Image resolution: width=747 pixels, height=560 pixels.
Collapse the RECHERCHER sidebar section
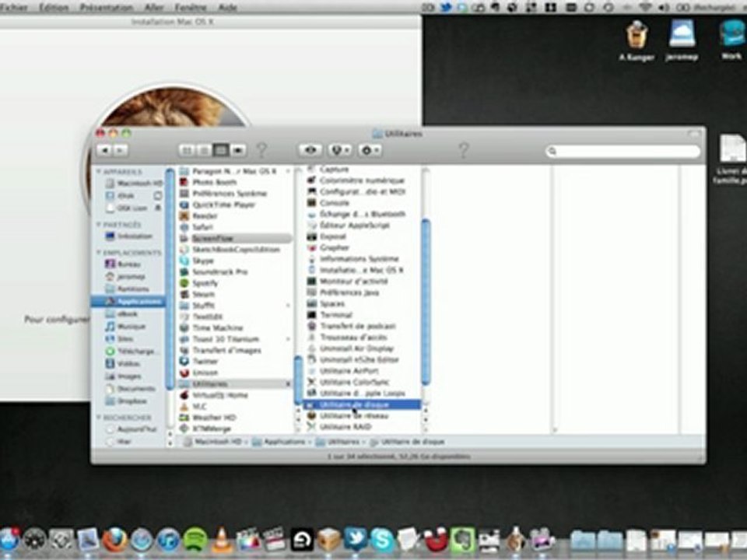pos(99,417)
